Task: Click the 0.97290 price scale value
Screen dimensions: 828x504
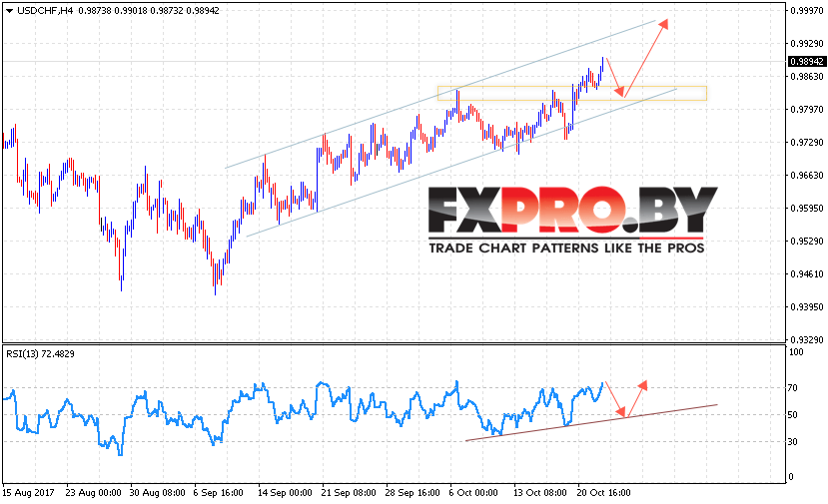Action: pos(807,143)
